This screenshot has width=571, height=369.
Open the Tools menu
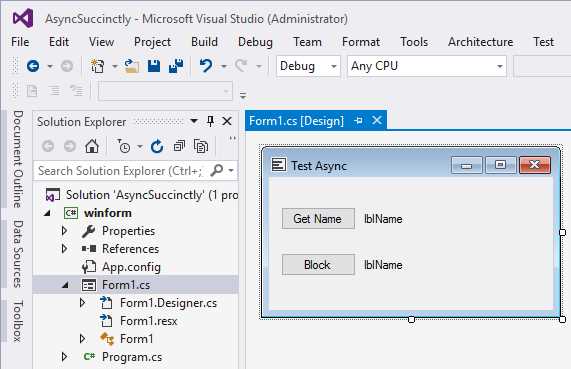coord(414,42)
